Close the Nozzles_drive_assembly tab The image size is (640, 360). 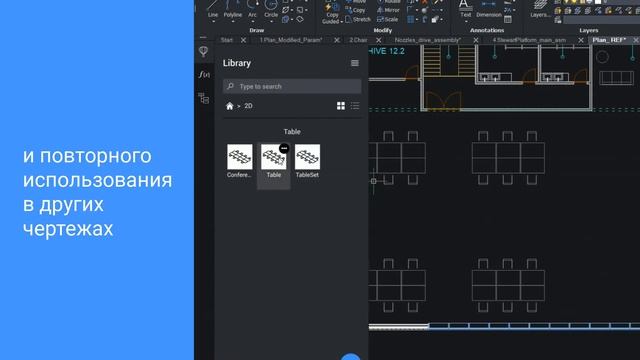pos(476,40)
